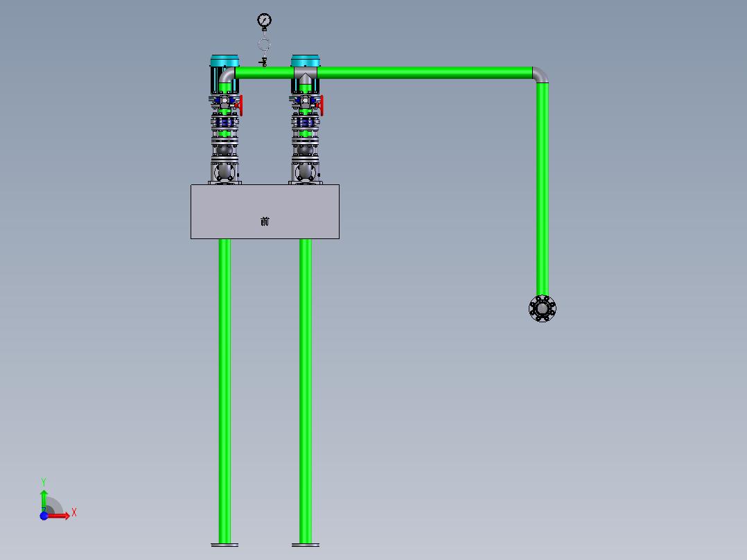This screenshot has height=560, width=747.
Task: Select the right pump's bottom gray housing
Action: [x=306, y=172]
